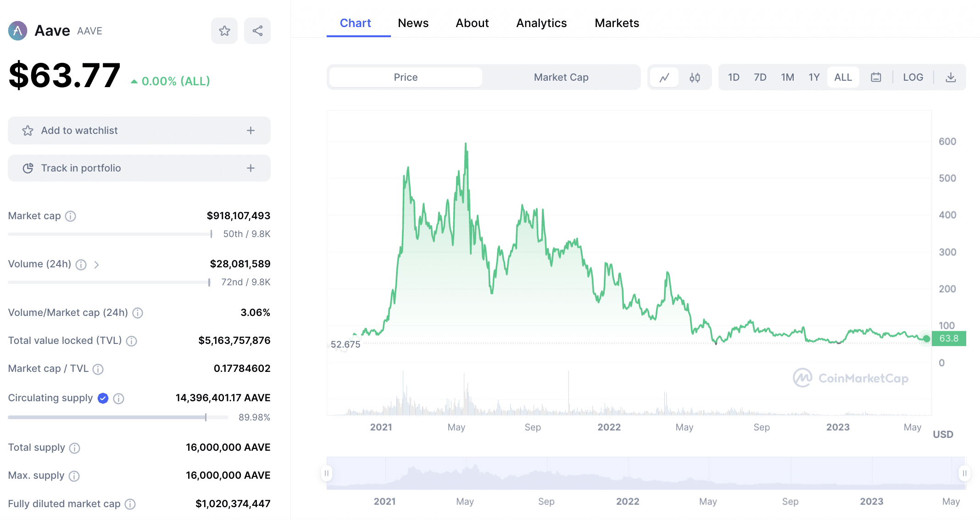Select the line chart view icon
Viewport: 980px width, 520px height.
pos(664,77)
